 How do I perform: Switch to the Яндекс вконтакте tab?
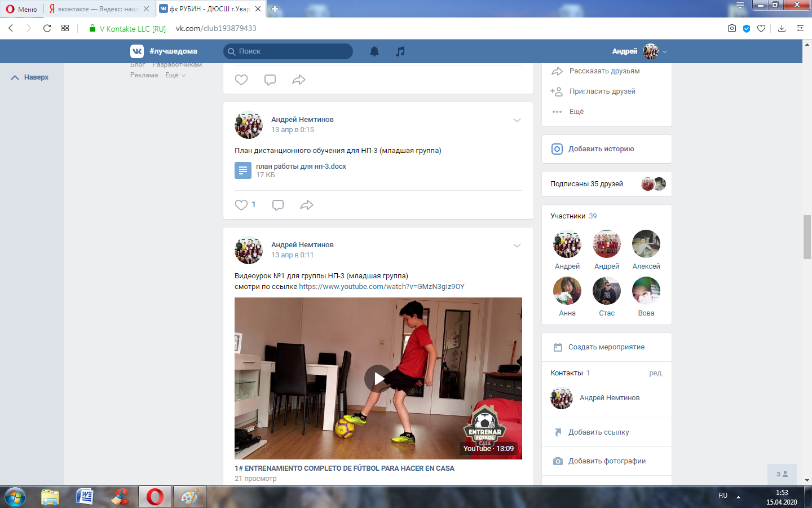(97, 9)
